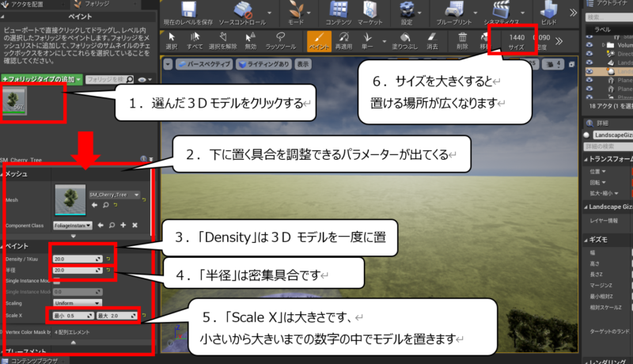Click the Scale X maximum 2.0 field
This screenshot has width=633, height=364.
click(x=117, y=316)
